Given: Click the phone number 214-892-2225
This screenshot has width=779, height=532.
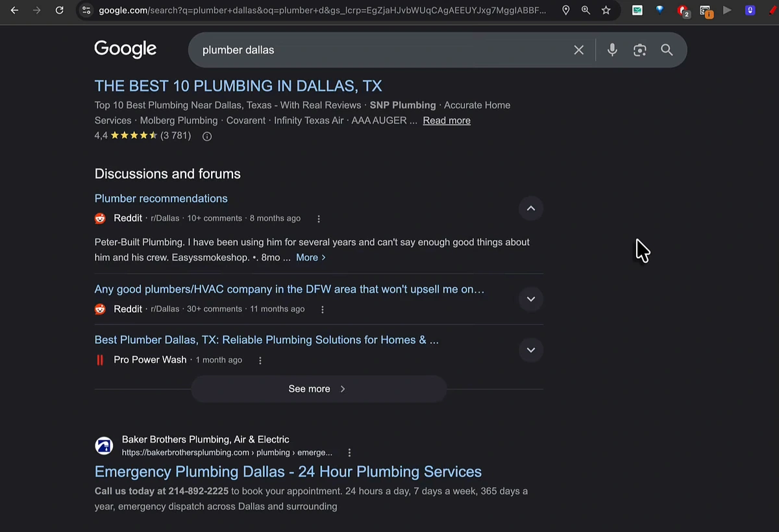Looking at the screenshot, I should click(199, 491).
